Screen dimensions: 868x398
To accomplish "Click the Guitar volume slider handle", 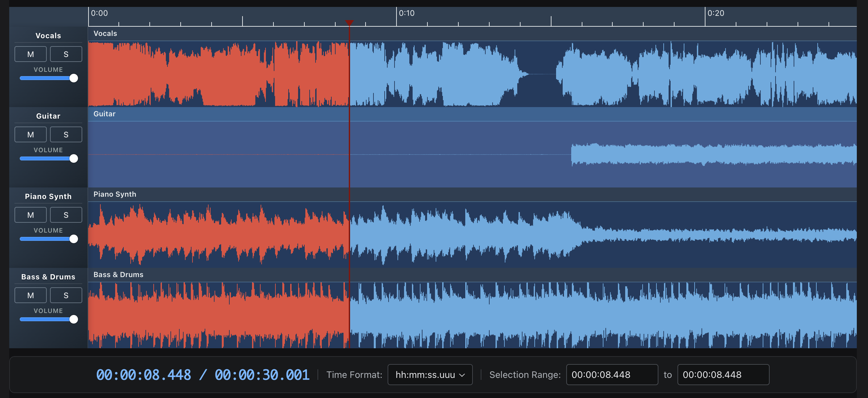I will pyautogui.click(x=74, y=158).
